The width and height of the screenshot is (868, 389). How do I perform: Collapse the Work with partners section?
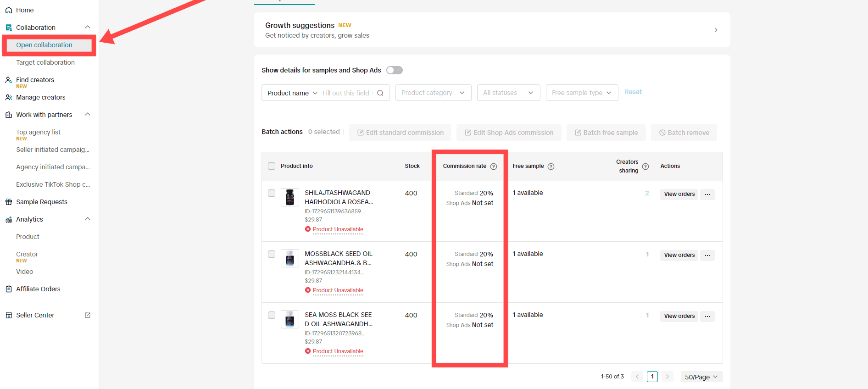88,114
